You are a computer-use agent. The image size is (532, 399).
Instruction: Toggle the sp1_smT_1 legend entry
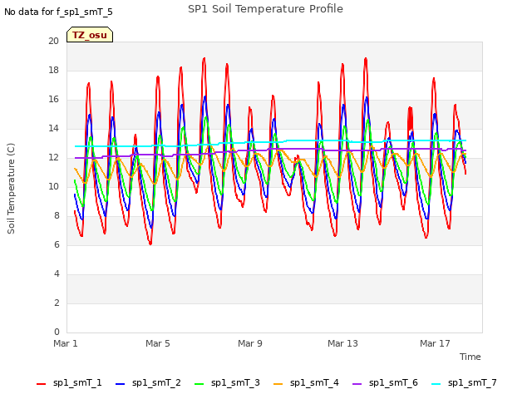69,383
